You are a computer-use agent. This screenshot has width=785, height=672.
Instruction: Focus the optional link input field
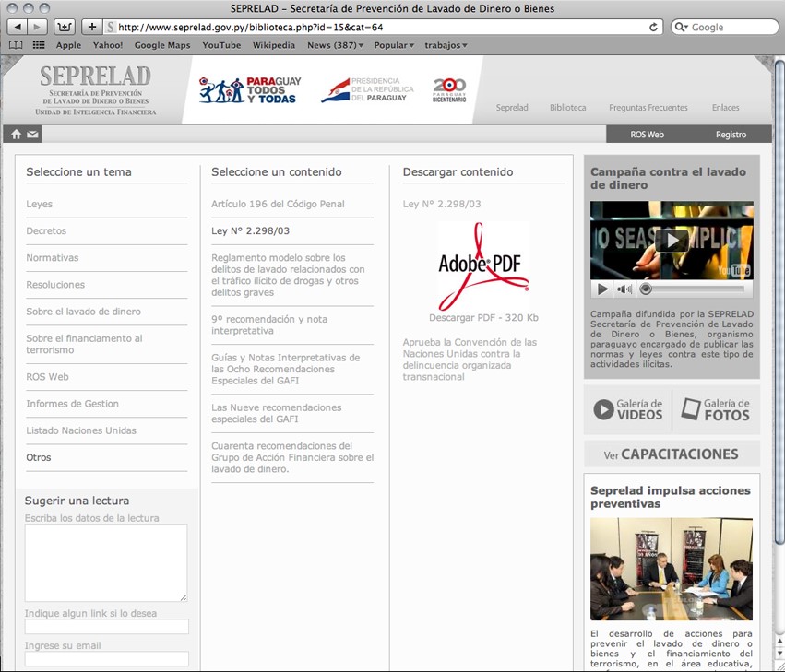[107, 627]
